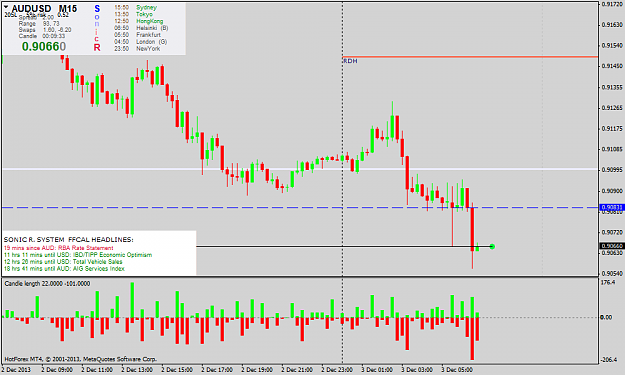Click the small triangle beside AUDUSD title
Screen dimensions: 625x375
click(6, 7)
